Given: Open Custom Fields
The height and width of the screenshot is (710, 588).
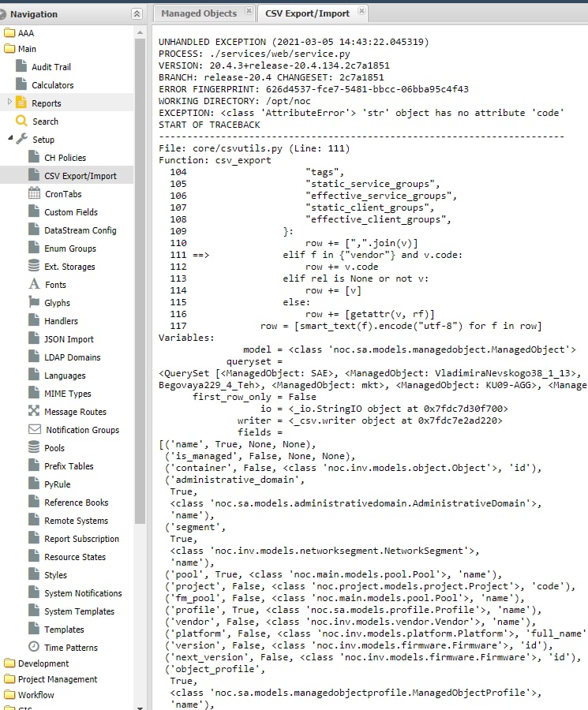Looking at the screenshot, I should click(x=71, y=212).
